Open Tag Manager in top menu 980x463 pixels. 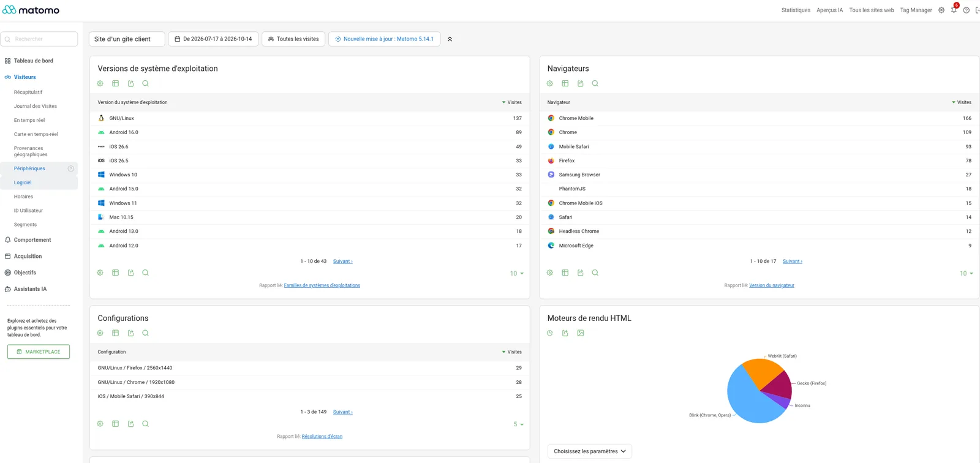[916, 10]
